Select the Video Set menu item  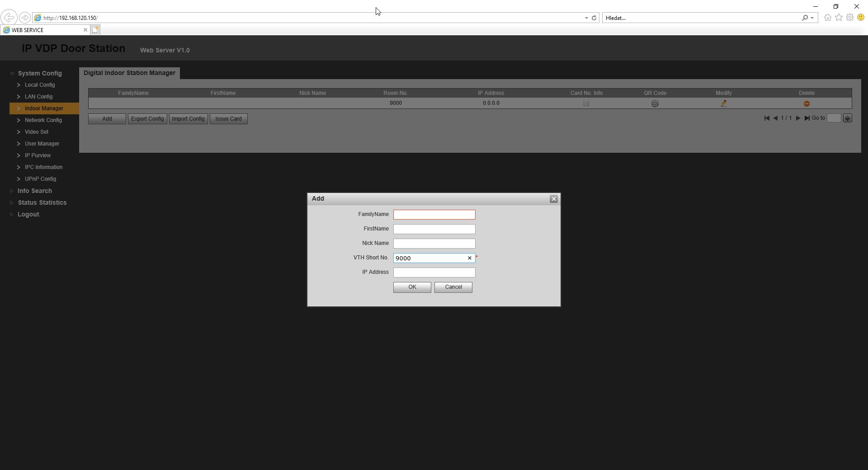36,132
